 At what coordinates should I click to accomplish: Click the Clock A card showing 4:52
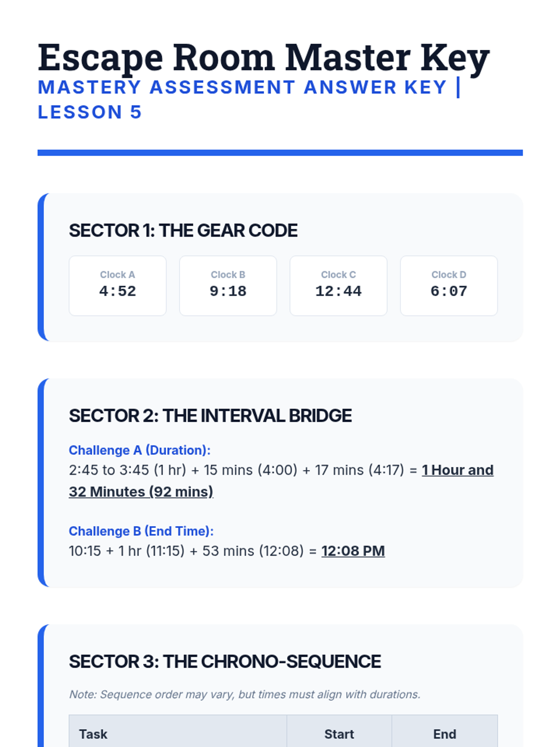point(118,286)
